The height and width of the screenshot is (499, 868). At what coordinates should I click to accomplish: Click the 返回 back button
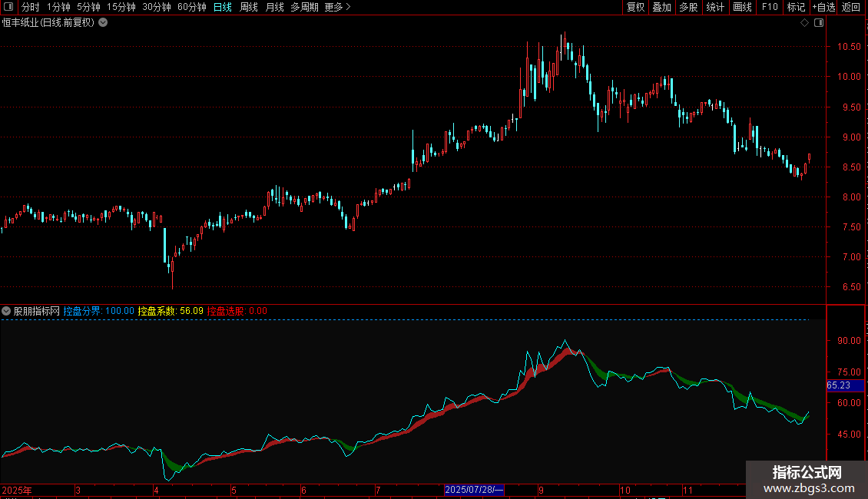(x=851, y=7)
